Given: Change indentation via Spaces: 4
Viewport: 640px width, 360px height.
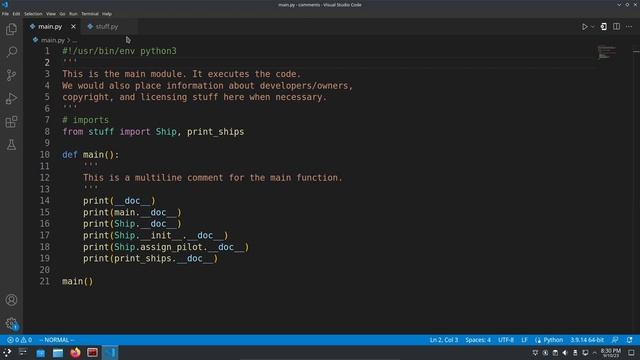Looking at the screenshot, I should tap(478, 340).
